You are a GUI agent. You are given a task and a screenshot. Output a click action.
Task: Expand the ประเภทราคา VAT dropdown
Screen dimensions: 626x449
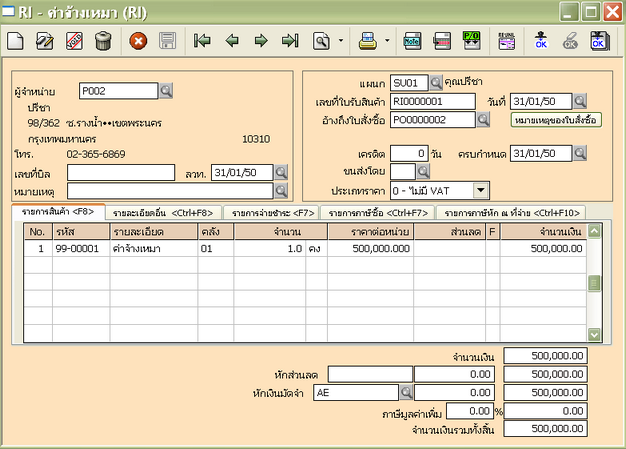pos(481,189)
